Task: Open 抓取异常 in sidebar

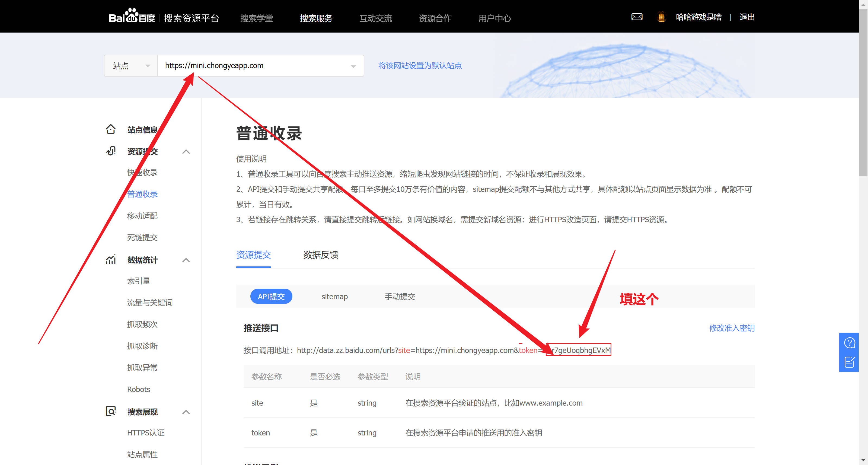Action: coord(142,368)
